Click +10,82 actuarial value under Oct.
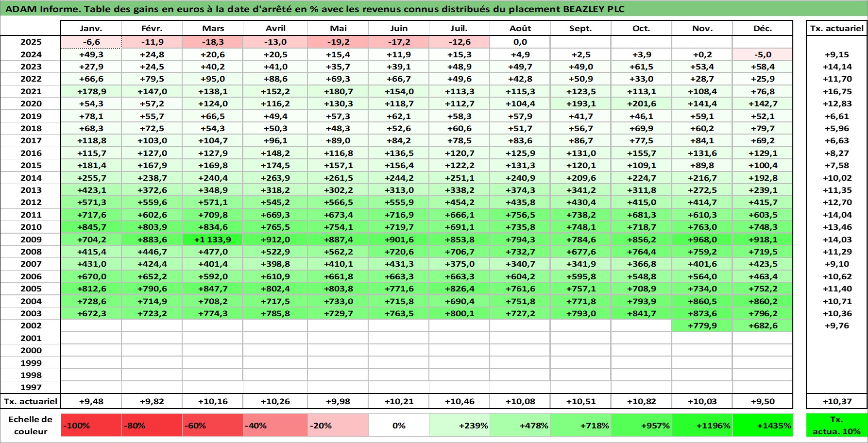The image size is (868, 443). pyautogui.click(x=641, y=401)
